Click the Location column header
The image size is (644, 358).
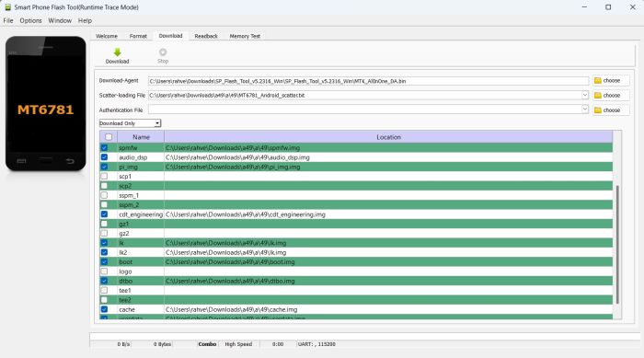tap(388, 137)
